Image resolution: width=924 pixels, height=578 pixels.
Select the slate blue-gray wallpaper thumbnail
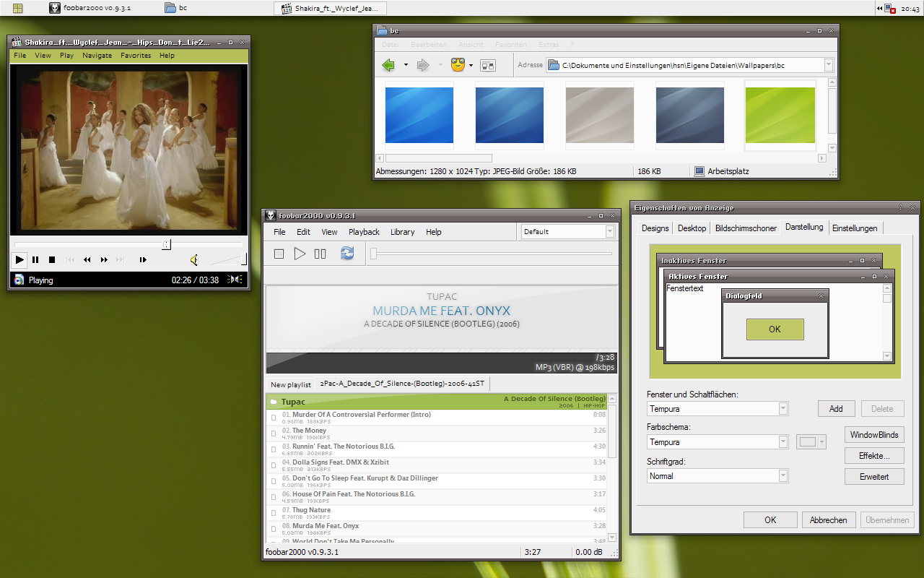(x=690, y=115)
